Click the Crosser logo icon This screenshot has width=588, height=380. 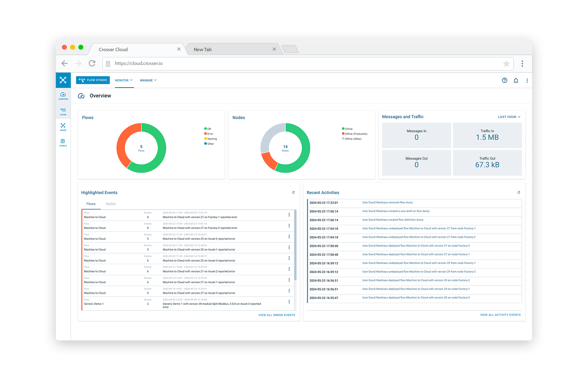[x=63, y=80]
